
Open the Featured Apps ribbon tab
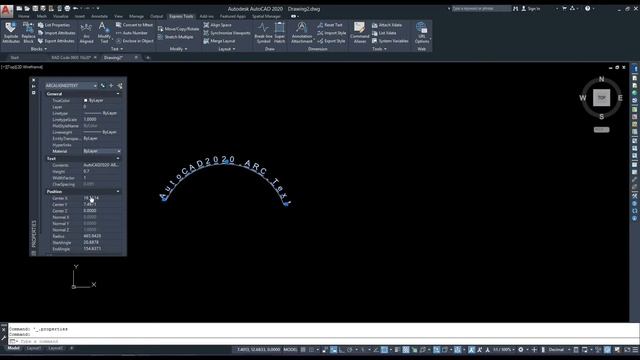point(233,16)
